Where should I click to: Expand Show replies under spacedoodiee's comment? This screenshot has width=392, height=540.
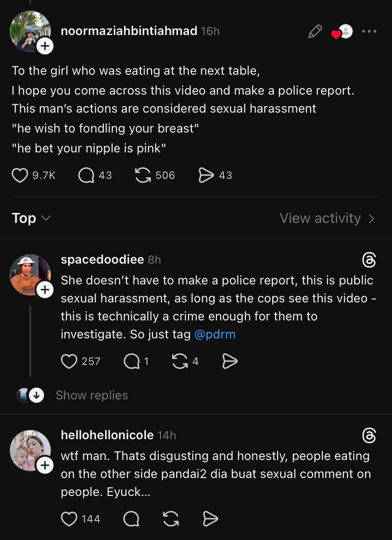pos(91,395)
